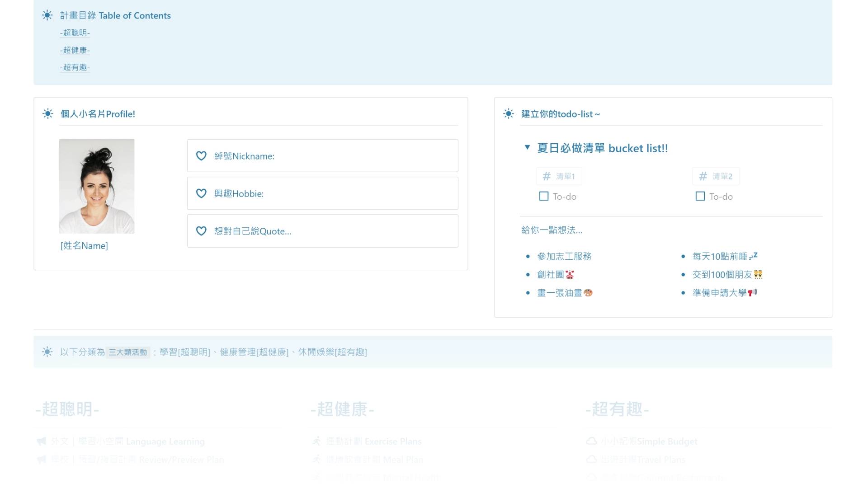Click the sun icon in the 三大類活動 callout

pyautogui.click(x=47, y=352)
